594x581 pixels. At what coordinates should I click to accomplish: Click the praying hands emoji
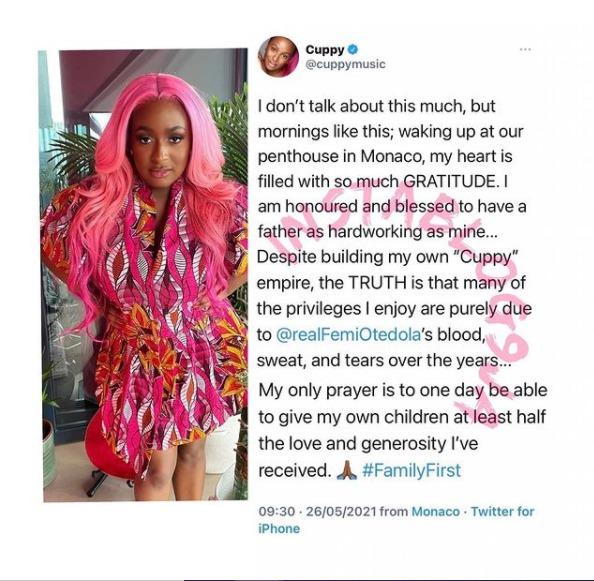coord(347,471)
